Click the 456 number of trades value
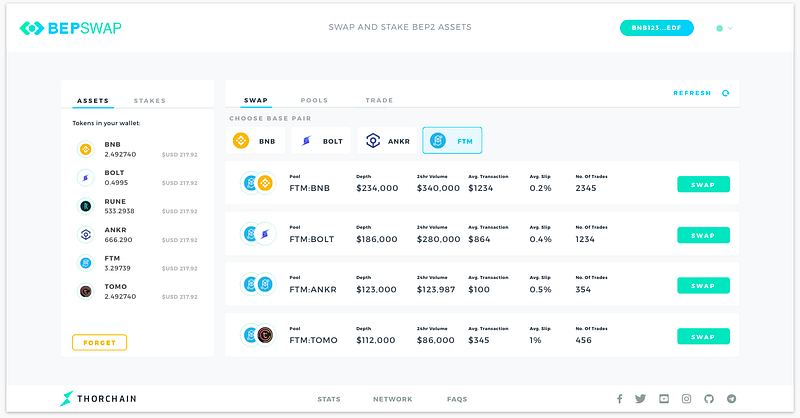800x418 pixels. [583, 340]
